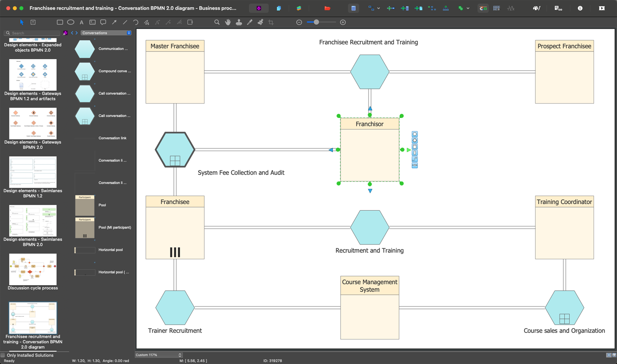Choose the Text tool

coord(81,22)
